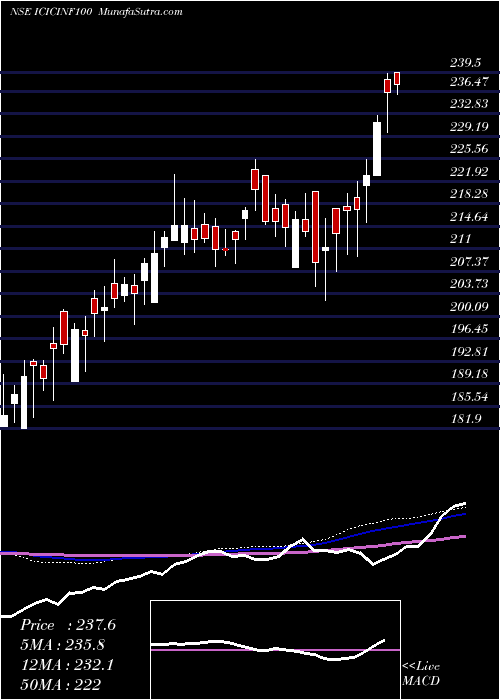
Task: Click the 236.47 price axis label
Action: tap(469, 82)
